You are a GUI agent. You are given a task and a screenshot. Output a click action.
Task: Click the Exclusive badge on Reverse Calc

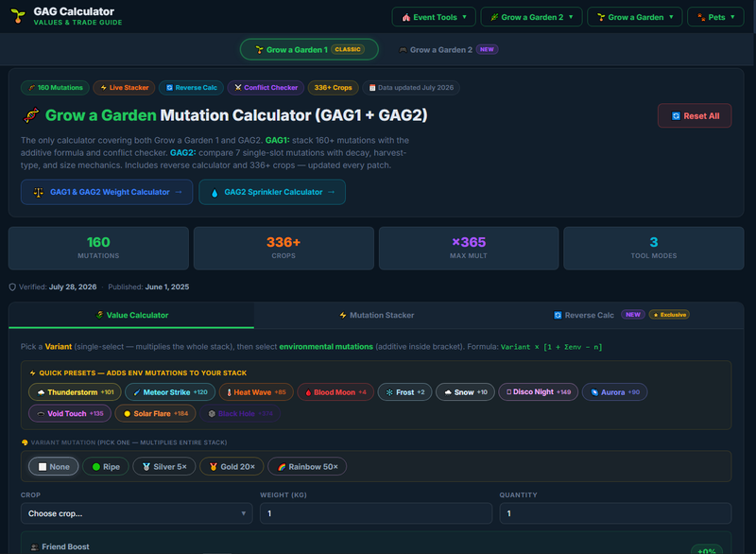coord(669,315)
